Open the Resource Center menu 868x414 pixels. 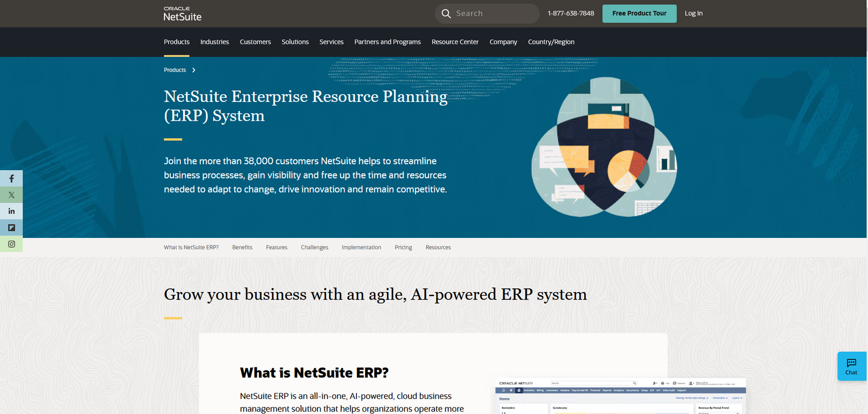click(455, 42)
